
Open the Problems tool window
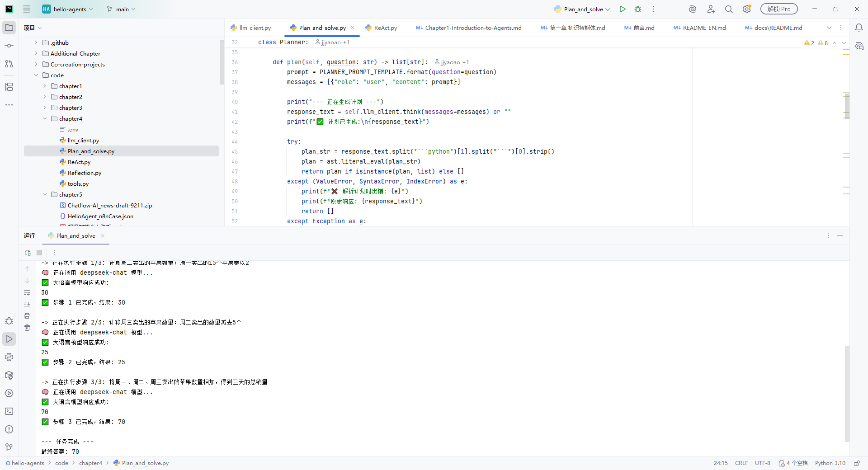tap(9, 429)
